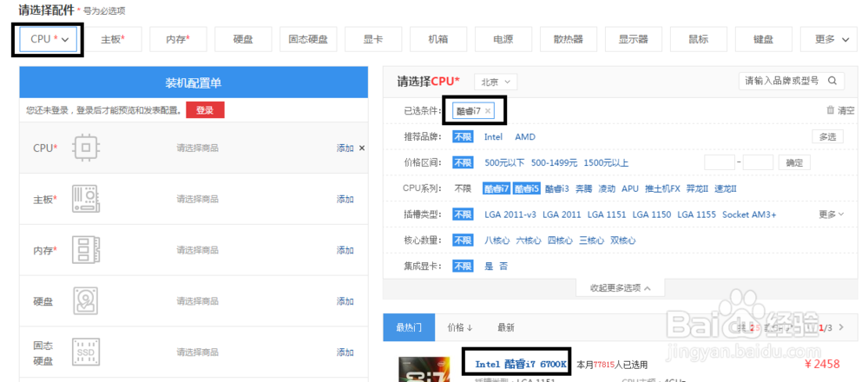Select 不限 for 推荐品牌

463,137
